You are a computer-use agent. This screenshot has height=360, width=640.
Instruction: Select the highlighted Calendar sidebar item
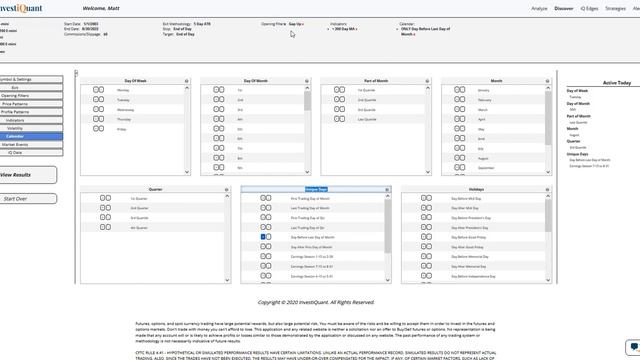tap(31, 136)
